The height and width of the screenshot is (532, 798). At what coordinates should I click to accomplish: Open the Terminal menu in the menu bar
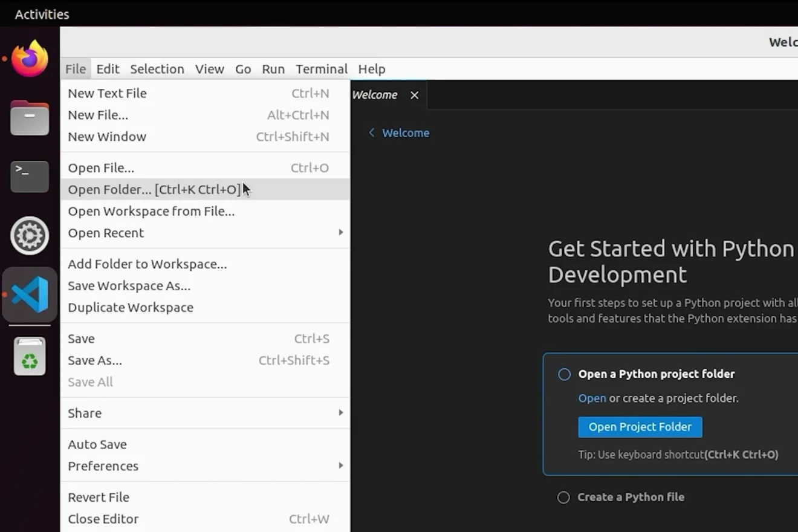click(322, 69)
